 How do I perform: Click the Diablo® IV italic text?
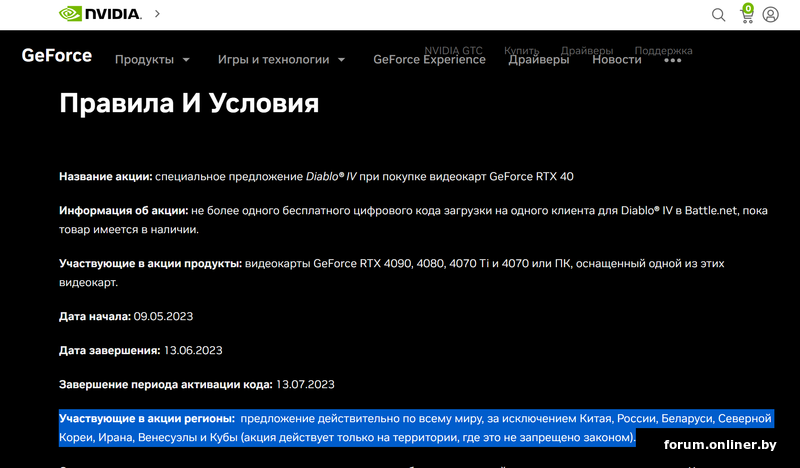(331, 177)
